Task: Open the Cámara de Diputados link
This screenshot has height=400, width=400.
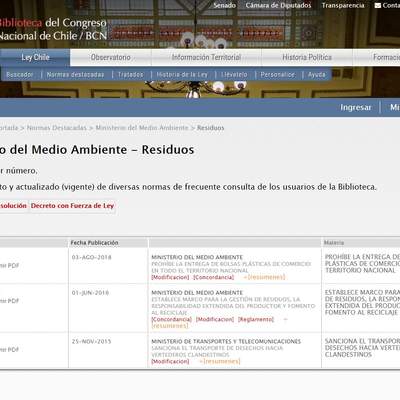Action: [x=278, y=5]
